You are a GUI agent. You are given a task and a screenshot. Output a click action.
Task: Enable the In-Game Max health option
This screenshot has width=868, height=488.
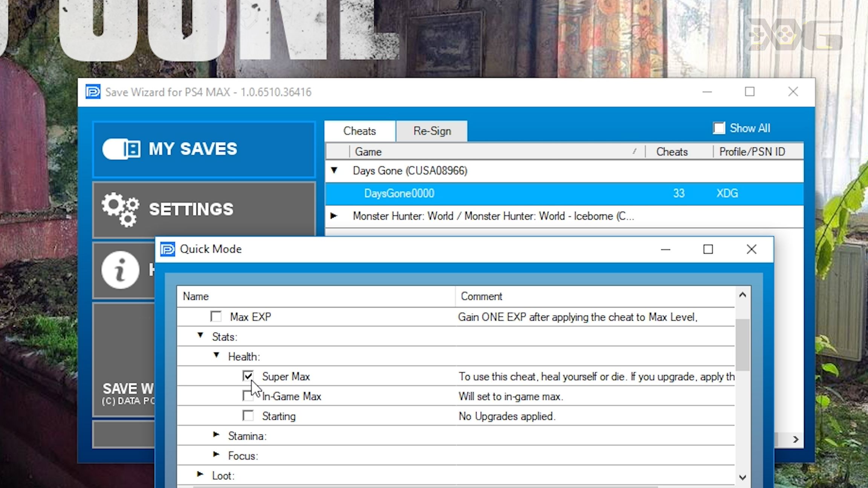click(248, 396)
